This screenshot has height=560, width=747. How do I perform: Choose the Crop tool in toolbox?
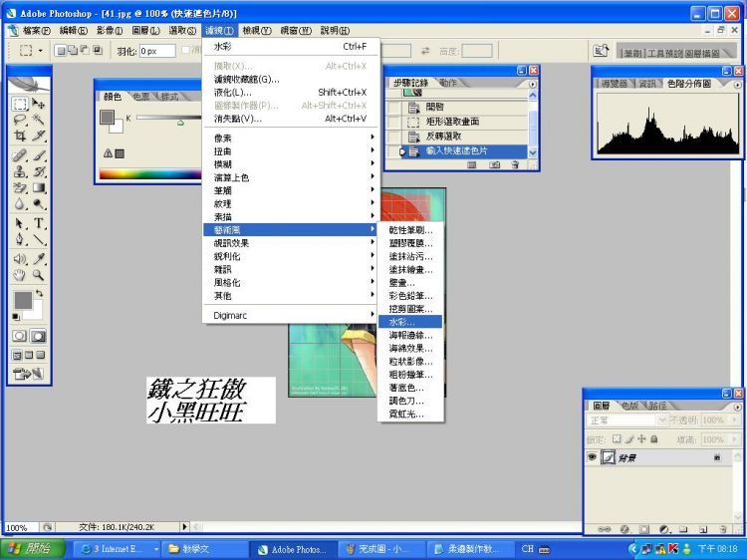pos(20,136)
